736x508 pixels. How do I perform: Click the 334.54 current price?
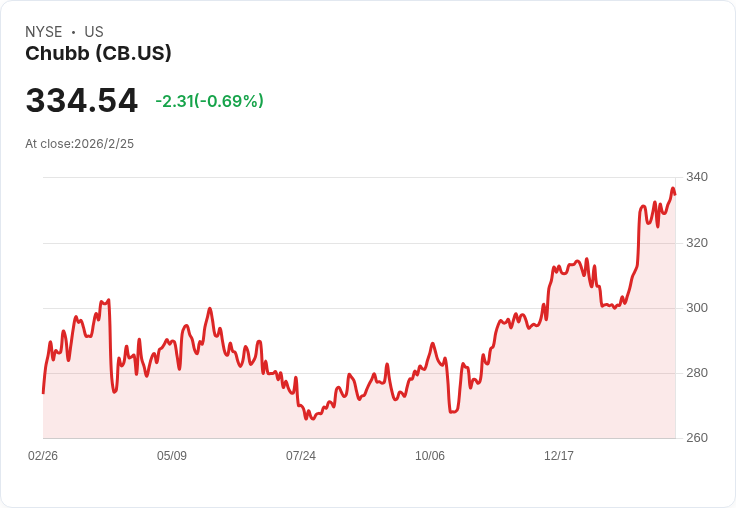(x=82, y=101)
